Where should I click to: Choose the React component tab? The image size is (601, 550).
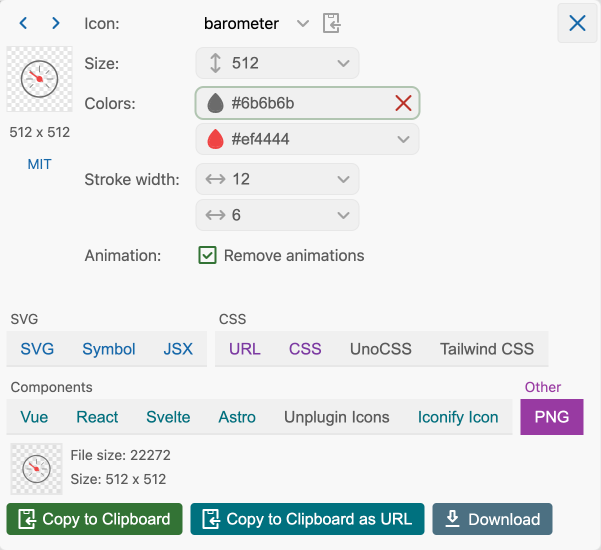[x=97, y=417]
